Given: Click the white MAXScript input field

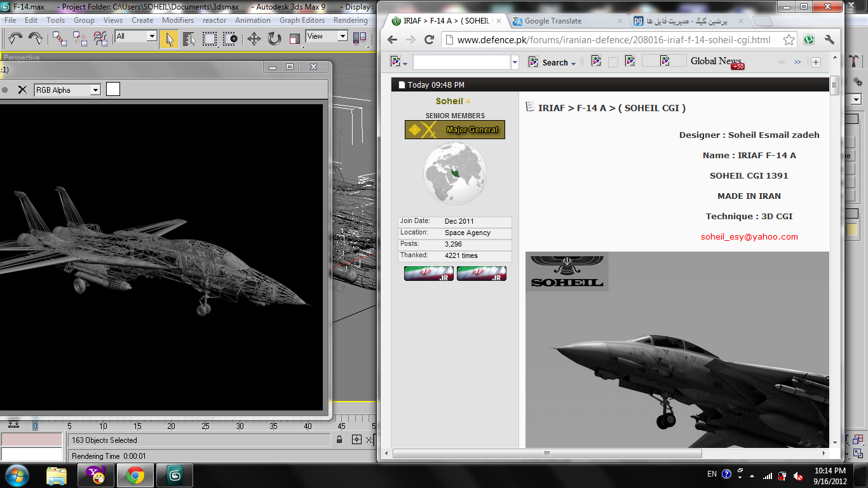Looking at the screenshot, I should (x=32, y=454).
